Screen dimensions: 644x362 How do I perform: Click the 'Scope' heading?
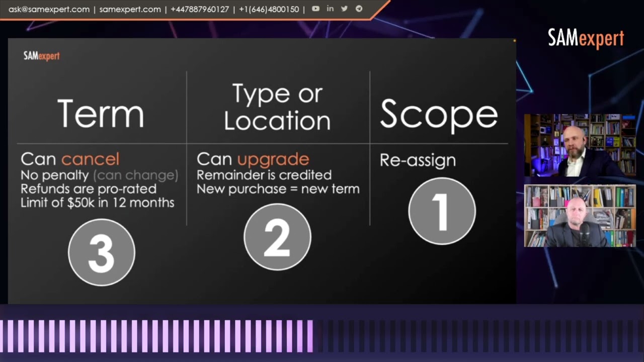point(439,115)
